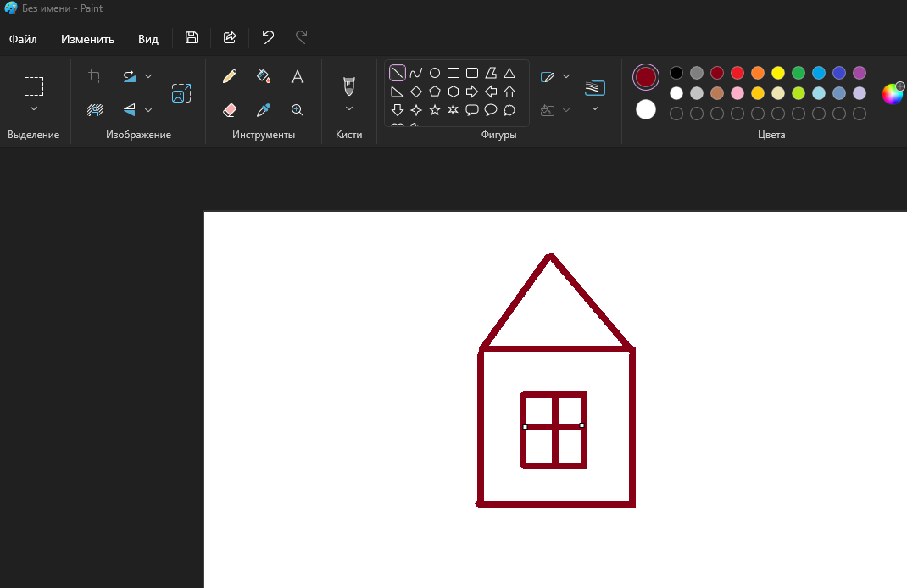Screen dimensions: 907x588
Task: Select the dark red primary color circle
Action: (x=646, y=77)
